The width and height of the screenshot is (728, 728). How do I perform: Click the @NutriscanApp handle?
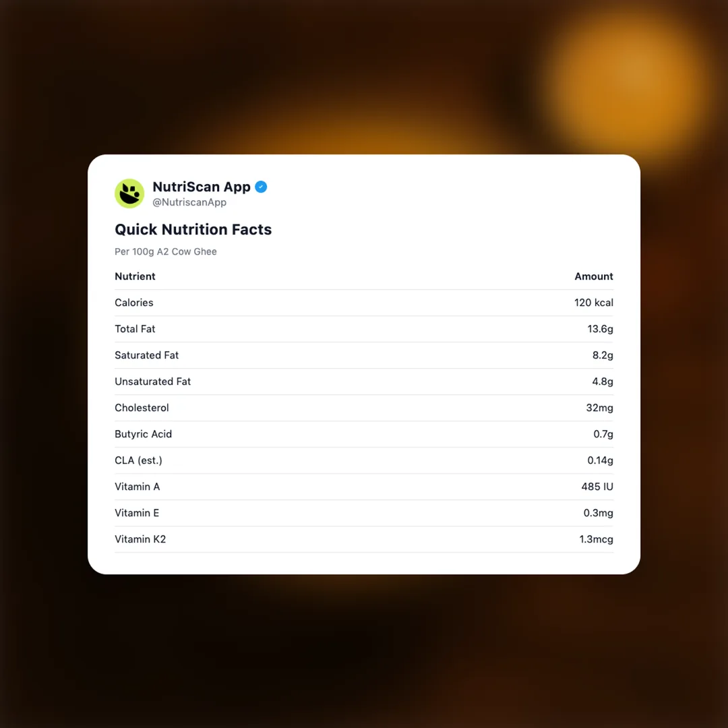coord(189,202)
